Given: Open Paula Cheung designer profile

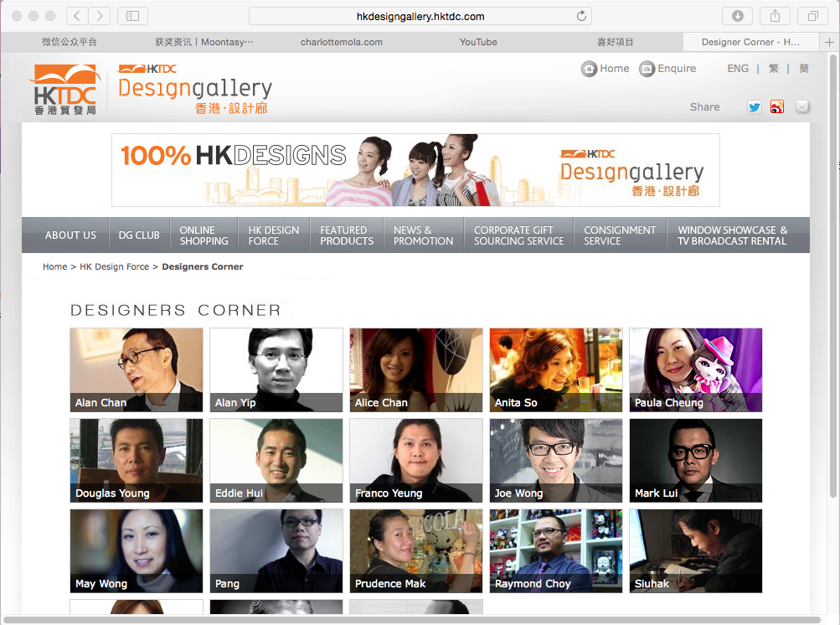Looking at the screenshot, I should [696, 369].
